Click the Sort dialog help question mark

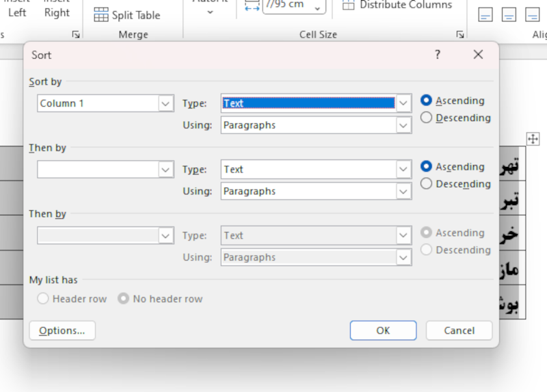438,55
